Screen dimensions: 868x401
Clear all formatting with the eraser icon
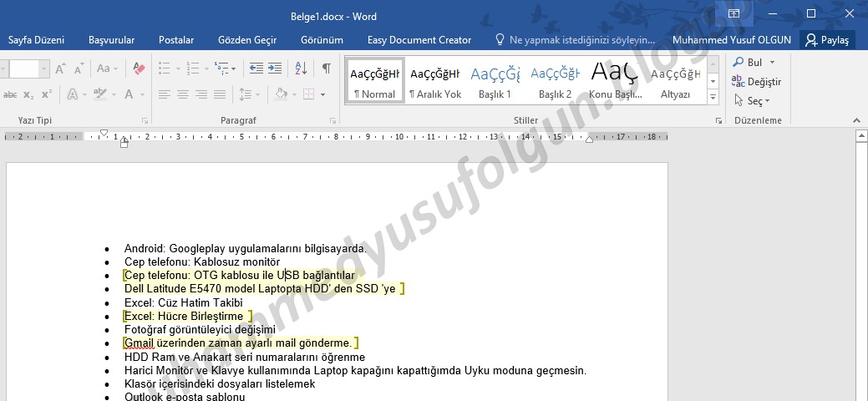[139, 69]
